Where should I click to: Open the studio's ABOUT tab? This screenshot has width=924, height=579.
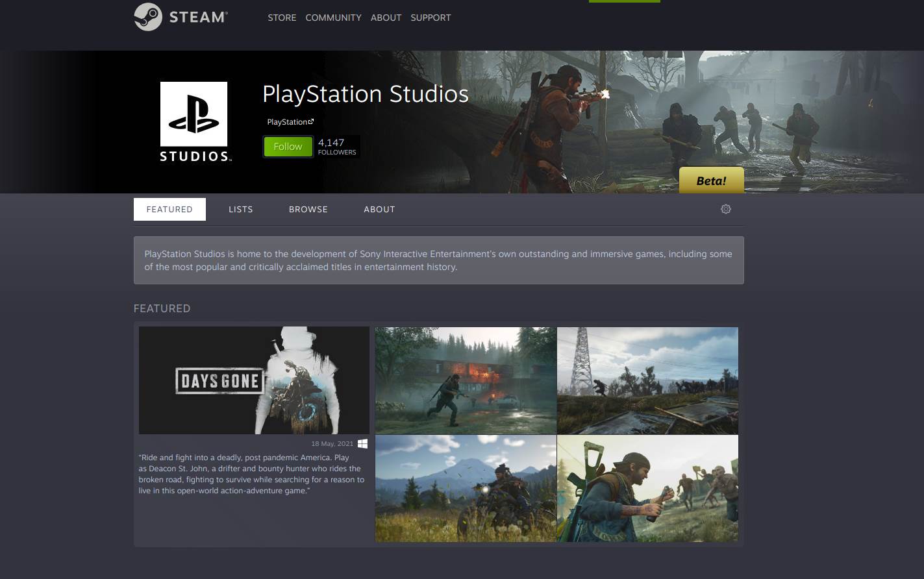coord(379,209)
